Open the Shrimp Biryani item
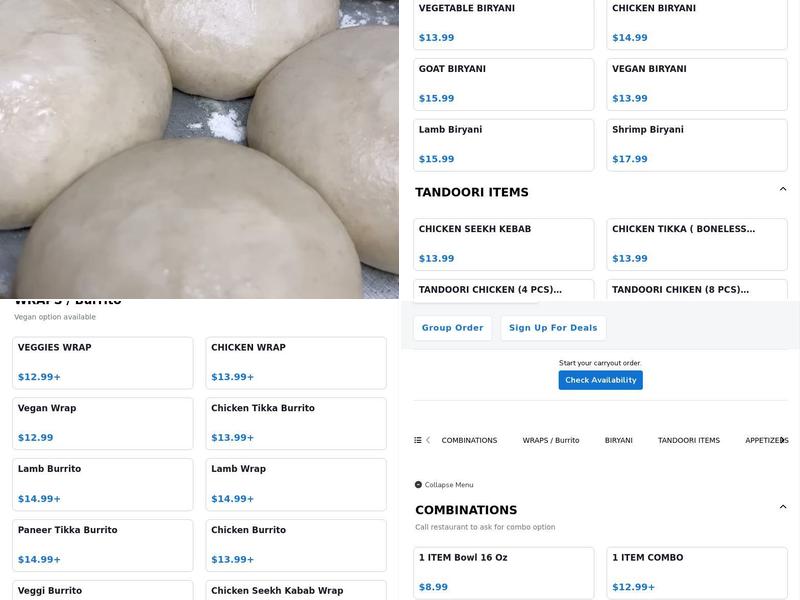Viewport: 800px width, 600px height. [x=697, y=145]
